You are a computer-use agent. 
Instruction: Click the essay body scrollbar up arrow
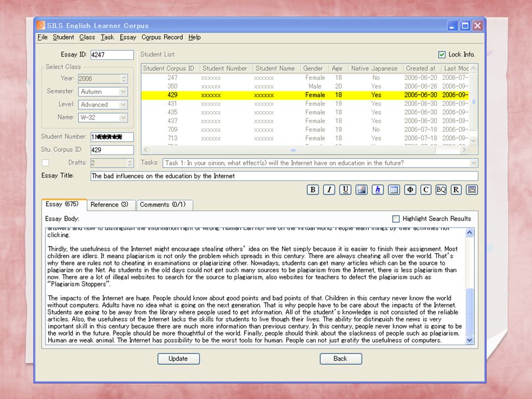pyautogui.click(x=469, y=232)
